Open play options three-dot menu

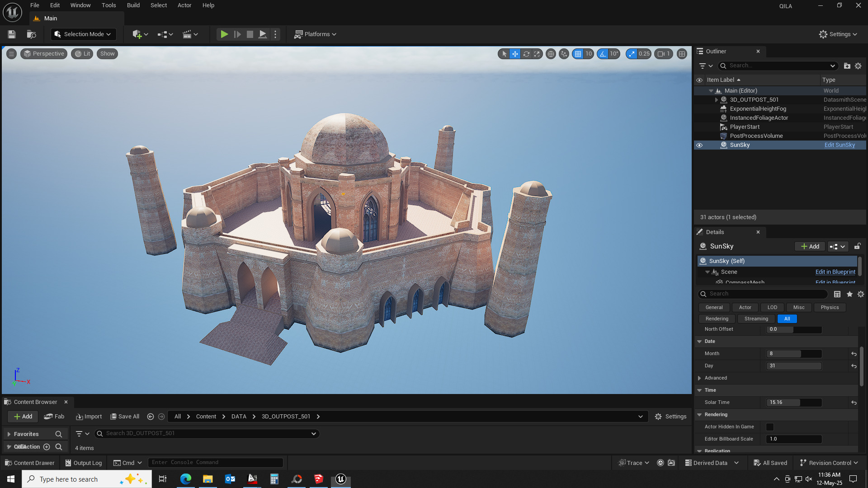275,34
